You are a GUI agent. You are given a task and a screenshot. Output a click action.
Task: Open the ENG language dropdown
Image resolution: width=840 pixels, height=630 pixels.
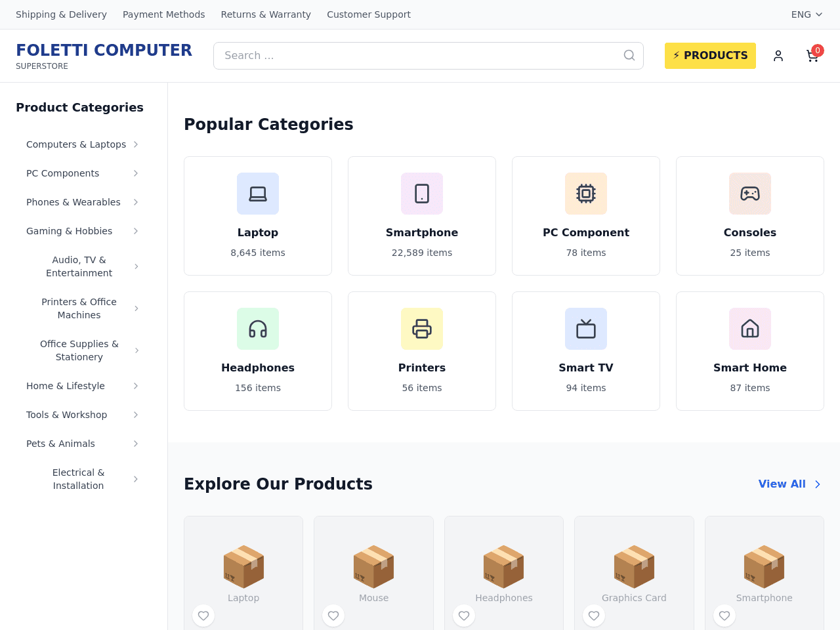click(x=807, y=14)
